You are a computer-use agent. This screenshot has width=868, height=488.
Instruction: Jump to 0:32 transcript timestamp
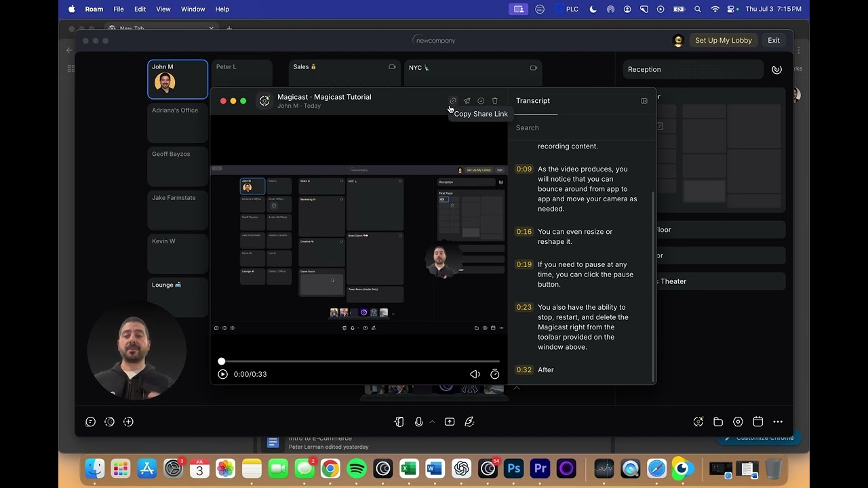pos(524,370)
